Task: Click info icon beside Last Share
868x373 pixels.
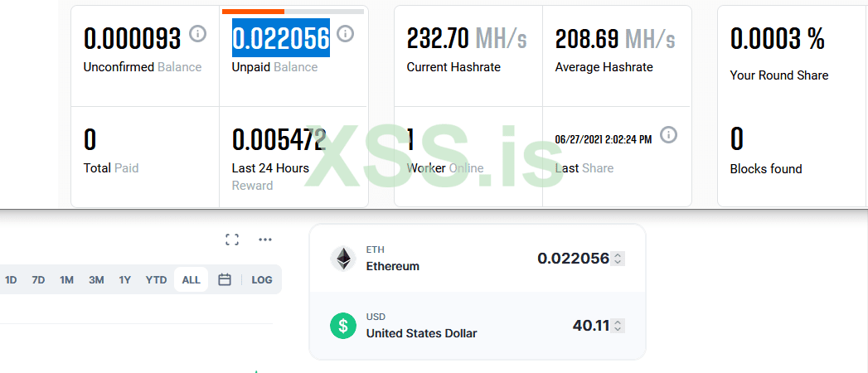Action: (x=669, y=134)
